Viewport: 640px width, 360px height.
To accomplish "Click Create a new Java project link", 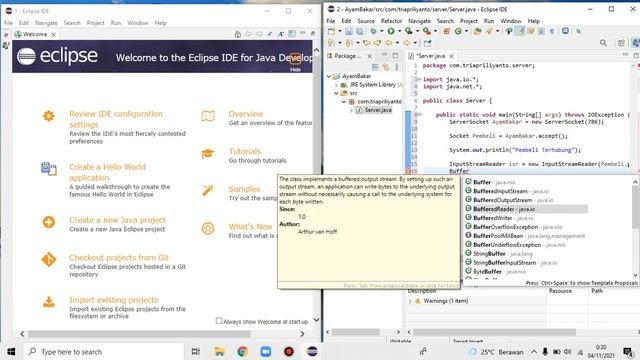I will 117,220.
